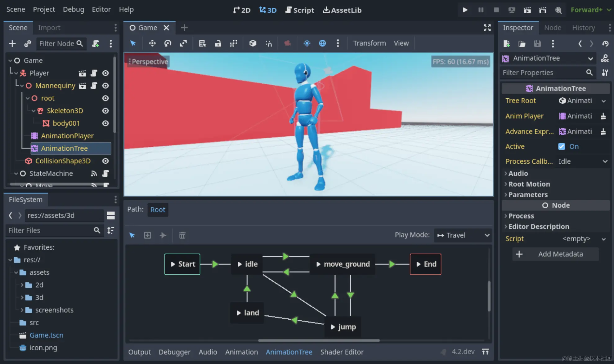Expand the Parameters section in Inspector
Screen dimensions: 614x364
[528, 195]
